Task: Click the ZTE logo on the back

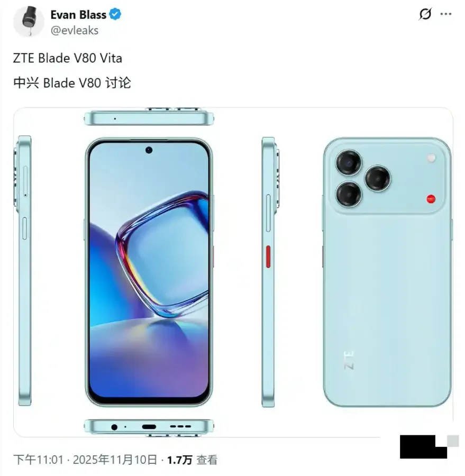Action: coord(349,360)
